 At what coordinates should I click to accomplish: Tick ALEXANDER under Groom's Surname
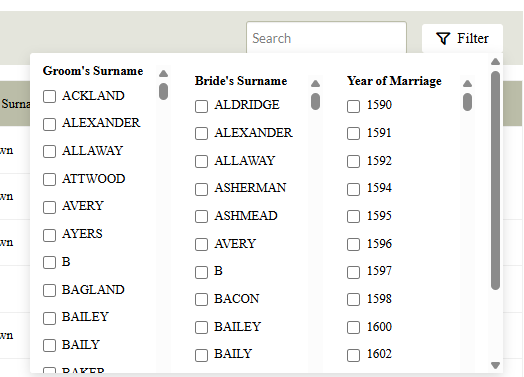click(49, 124)
